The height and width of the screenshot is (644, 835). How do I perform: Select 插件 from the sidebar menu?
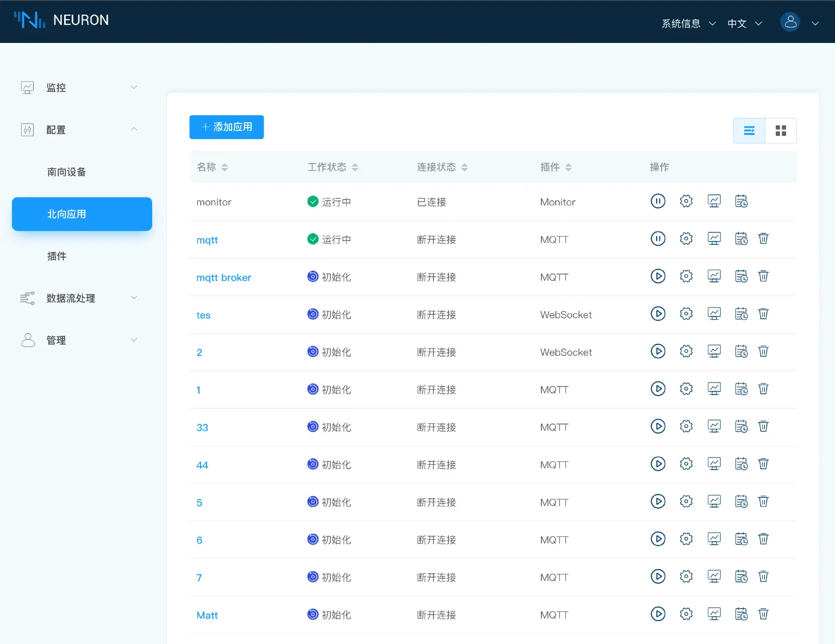(57, 257)
